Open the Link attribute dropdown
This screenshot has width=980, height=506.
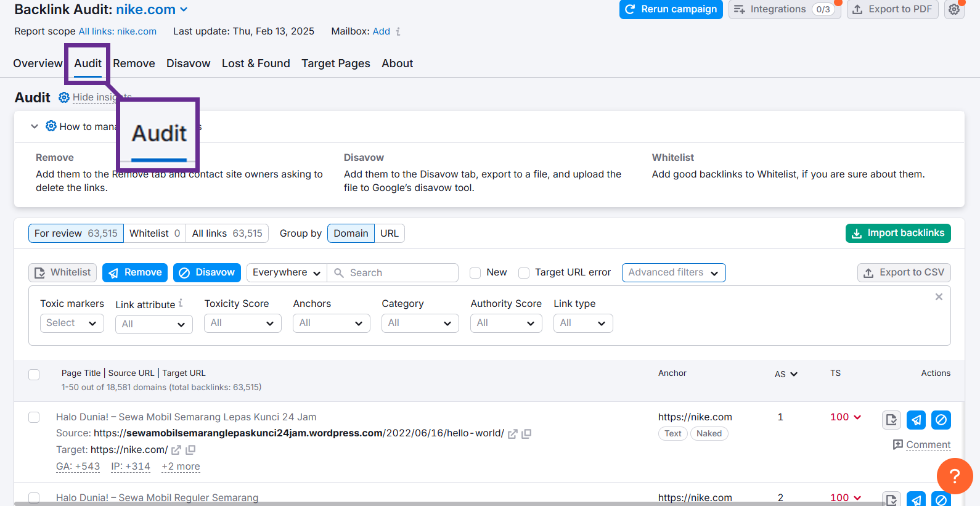(154, 324)
